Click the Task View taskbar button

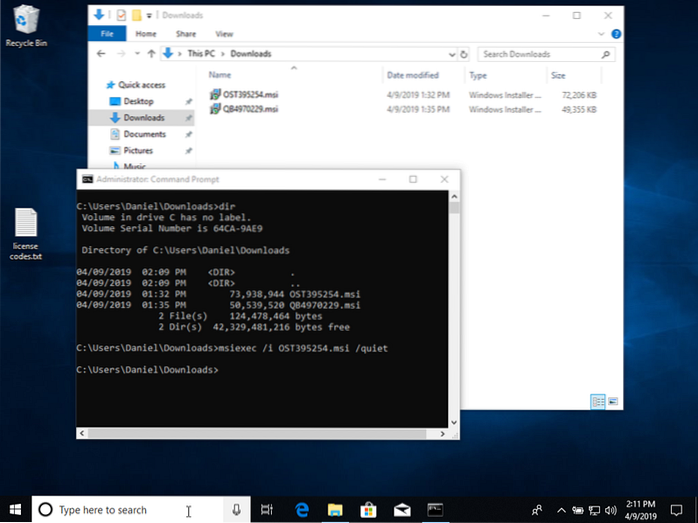point(267,509)
